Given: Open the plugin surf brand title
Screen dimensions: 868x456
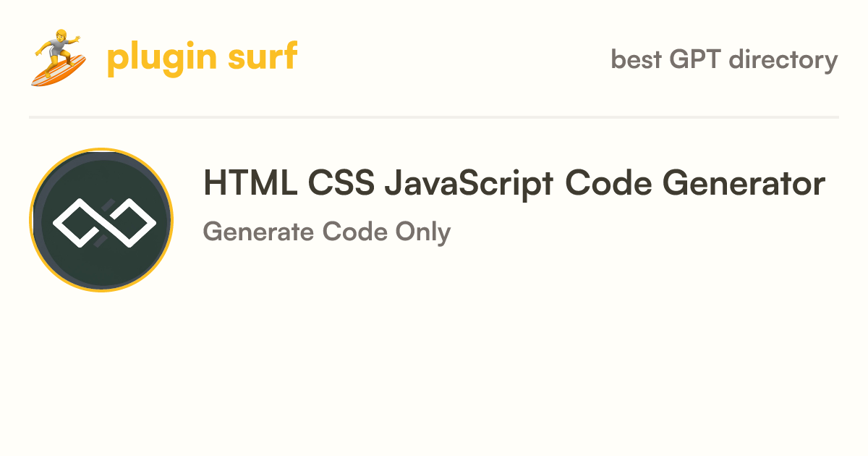Looking at the screenshot, I should coord(202,58).
